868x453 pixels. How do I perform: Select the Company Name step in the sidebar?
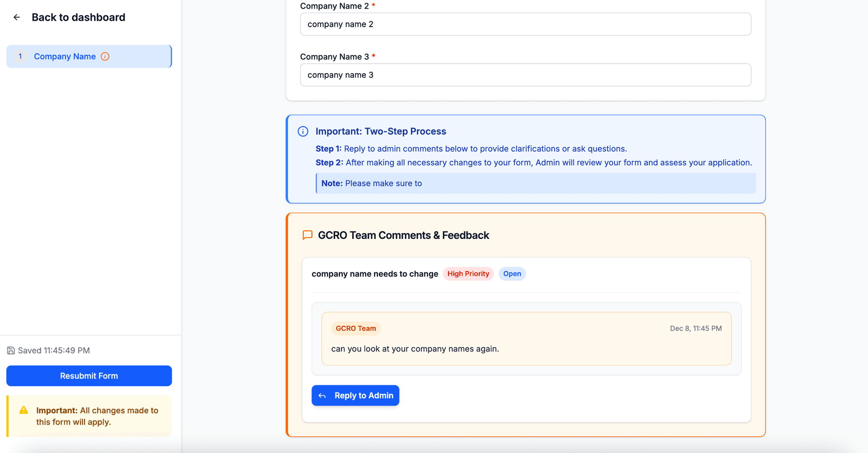pos(65,56)
